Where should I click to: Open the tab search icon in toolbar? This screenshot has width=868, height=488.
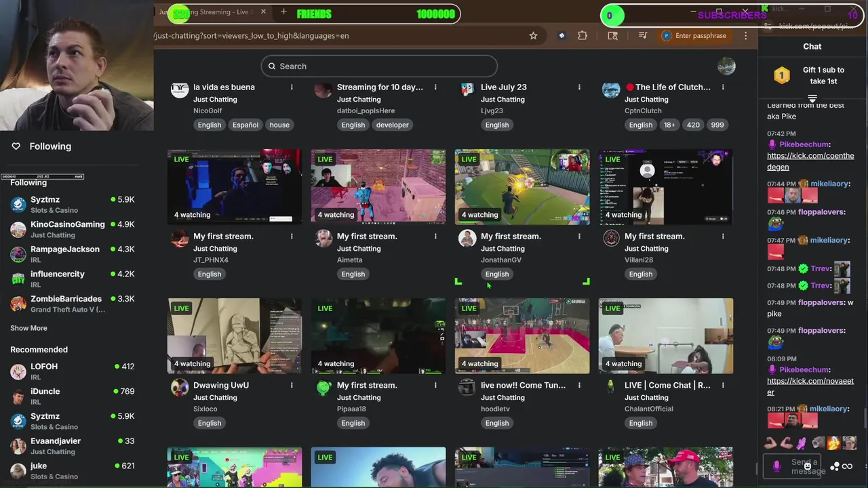click(x=613, y=35)
